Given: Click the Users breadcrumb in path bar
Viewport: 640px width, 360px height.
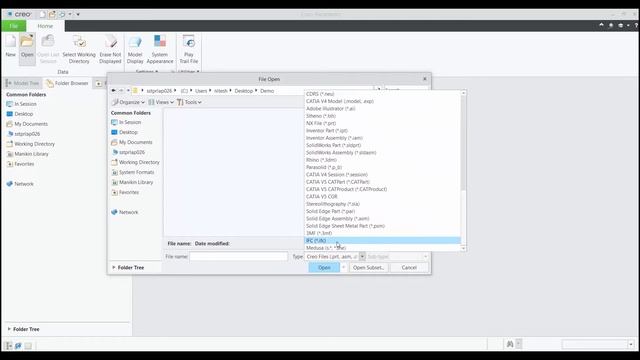Looking at the screenshot, I should [201, 91].
